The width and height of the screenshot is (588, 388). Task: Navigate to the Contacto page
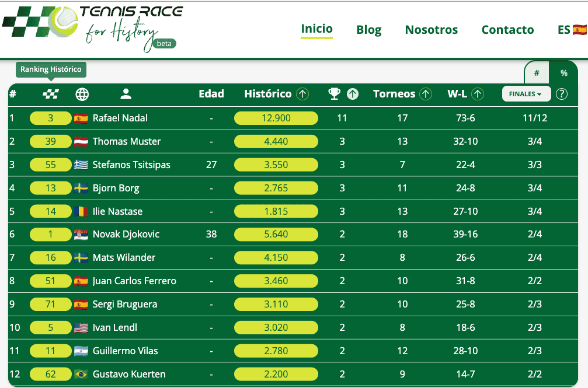[x=507, y=30]
